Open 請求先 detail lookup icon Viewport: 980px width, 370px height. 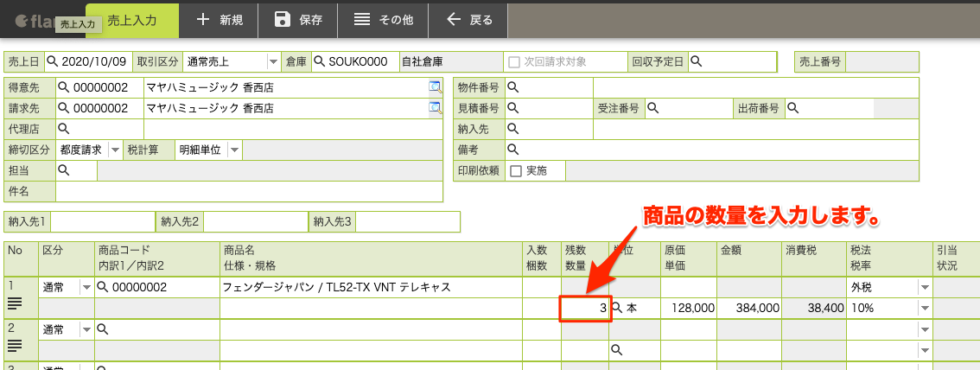click(435, 108)
